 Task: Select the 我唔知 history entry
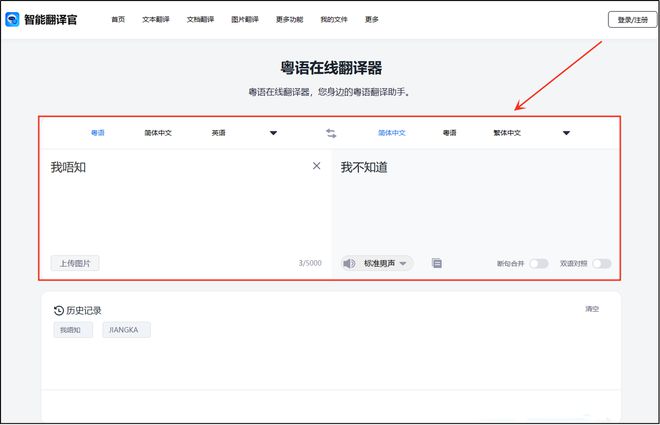74,330
